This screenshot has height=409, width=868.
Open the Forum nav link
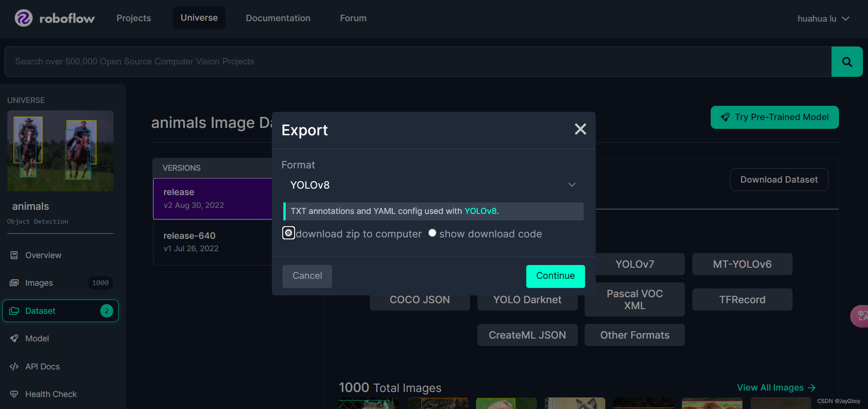[353, 18]
